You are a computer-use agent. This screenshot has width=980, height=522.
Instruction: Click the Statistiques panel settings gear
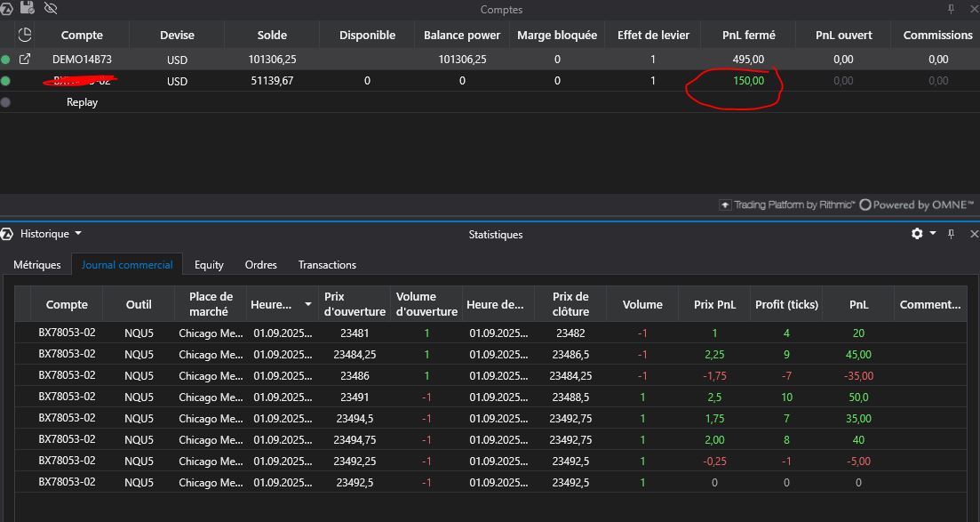[x=917, y=234]
